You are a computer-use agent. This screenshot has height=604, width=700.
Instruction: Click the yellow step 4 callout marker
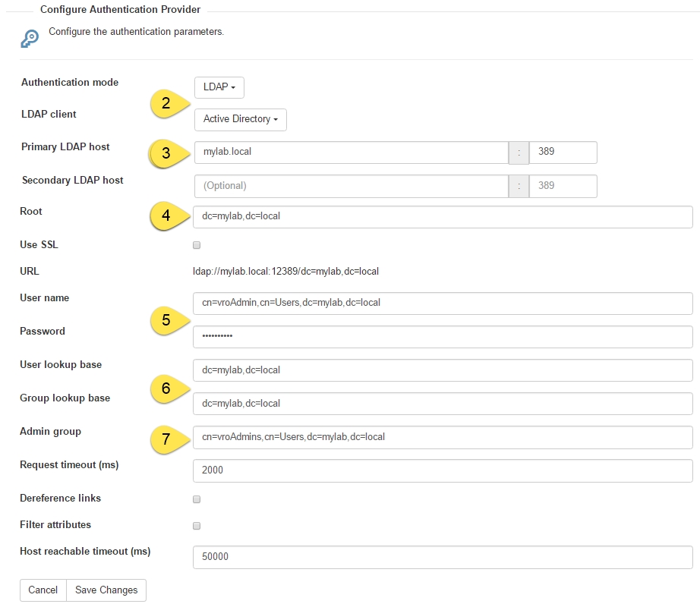click(167, 216)
